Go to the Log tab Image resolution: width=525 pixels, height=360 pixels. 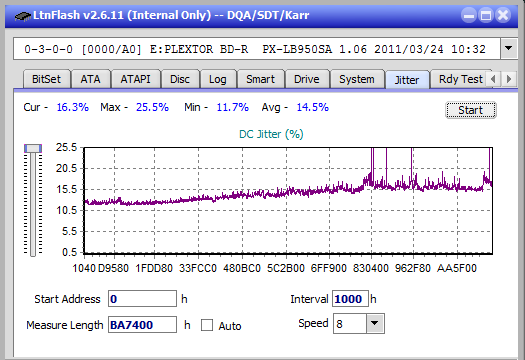point(218,79)
